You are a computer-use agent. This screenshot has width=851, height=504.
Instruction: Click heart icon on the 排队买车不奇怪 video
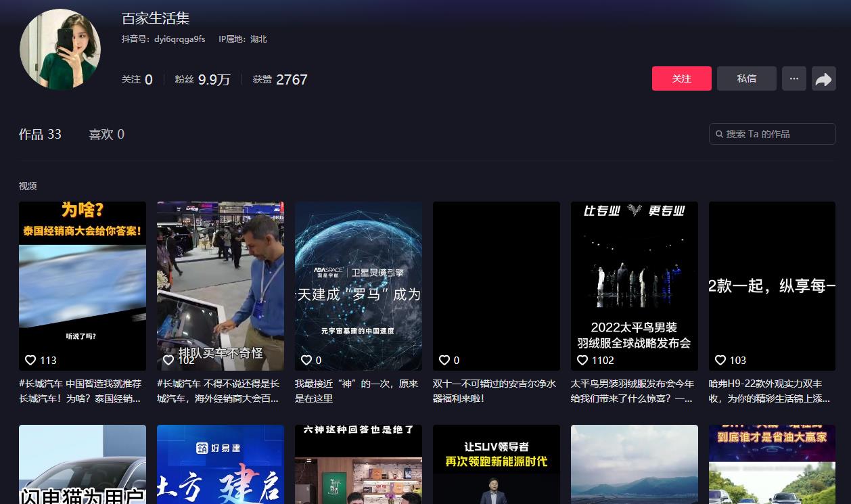pyautogui.click(x=168, y=360)
